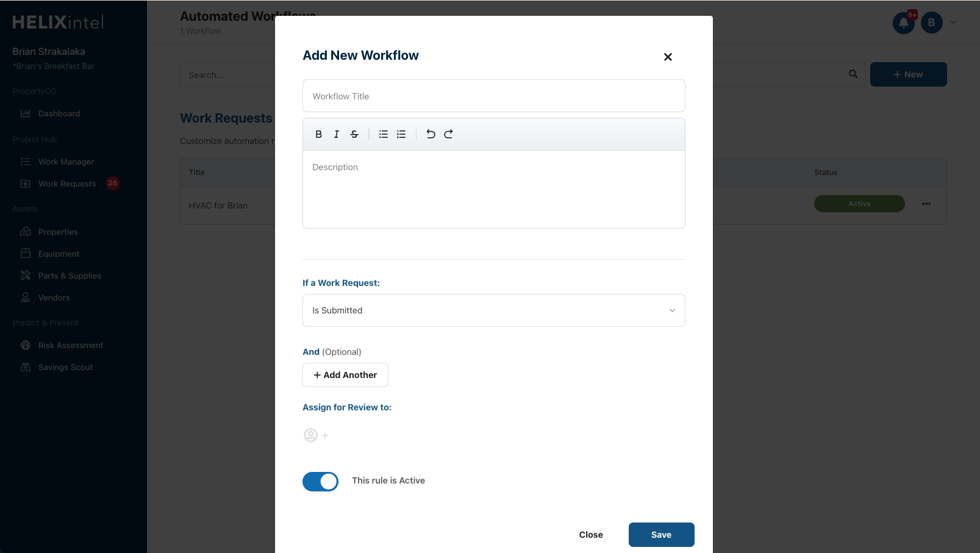Open Work Requests in sidebar
980x553 pixels.
67,184
